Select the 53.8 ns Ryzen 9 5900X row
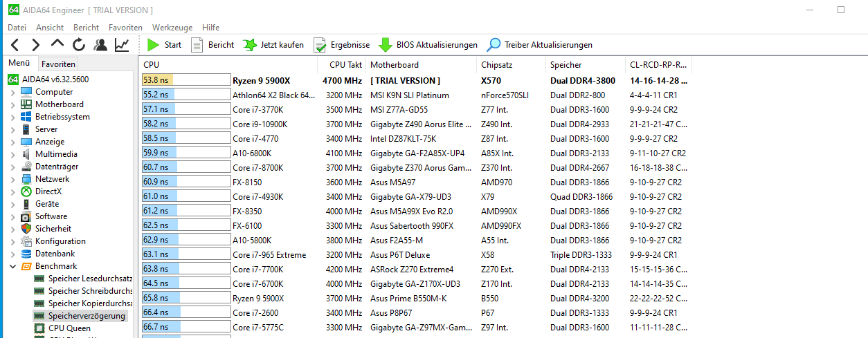 click(x=415, y=80)
